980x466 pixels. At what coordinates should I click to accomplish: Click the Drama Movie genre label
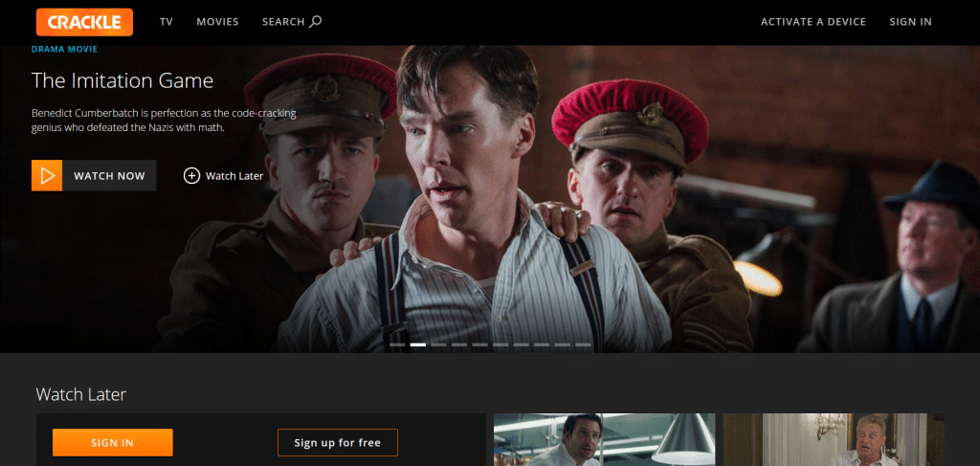point(64,49)
